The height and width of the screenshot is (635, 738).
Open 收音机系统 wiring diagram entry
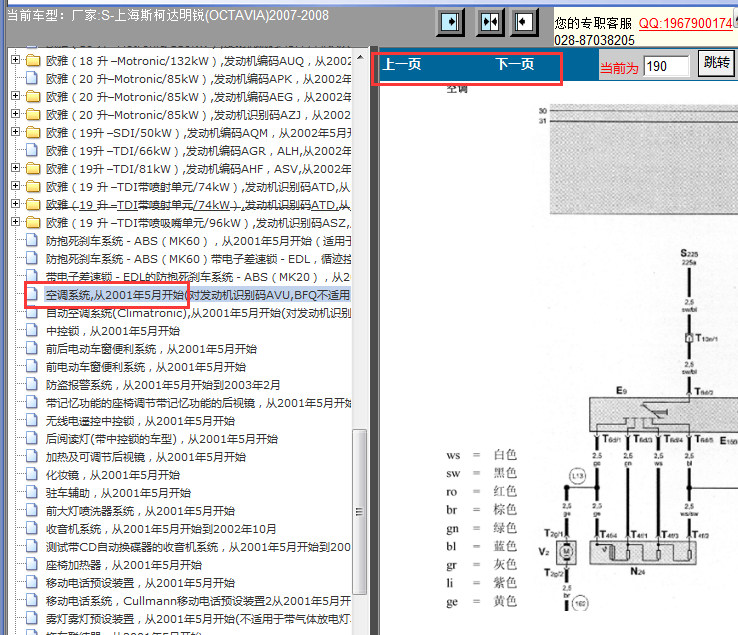tap(160, 529)
